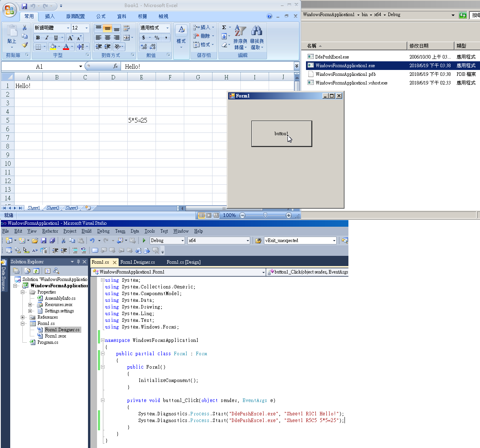480x448 pixels.
Task: Open Sort and Filter funnel icon
Action: (x=240, y=31)
